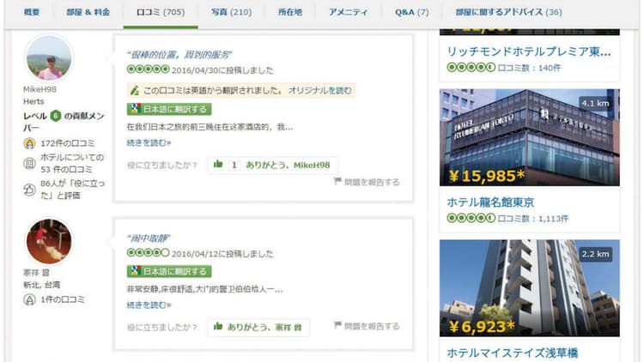Click the 1件の口コミ badge icon
The height and width of the screenshot is (362, 644).
(29, 300)
